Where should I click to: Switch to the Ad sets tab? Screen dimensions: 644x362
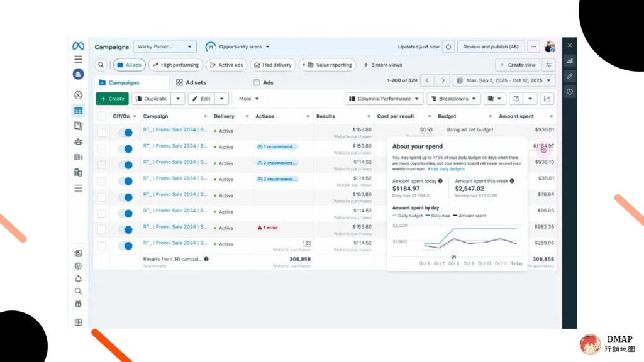tap(191, 82)
